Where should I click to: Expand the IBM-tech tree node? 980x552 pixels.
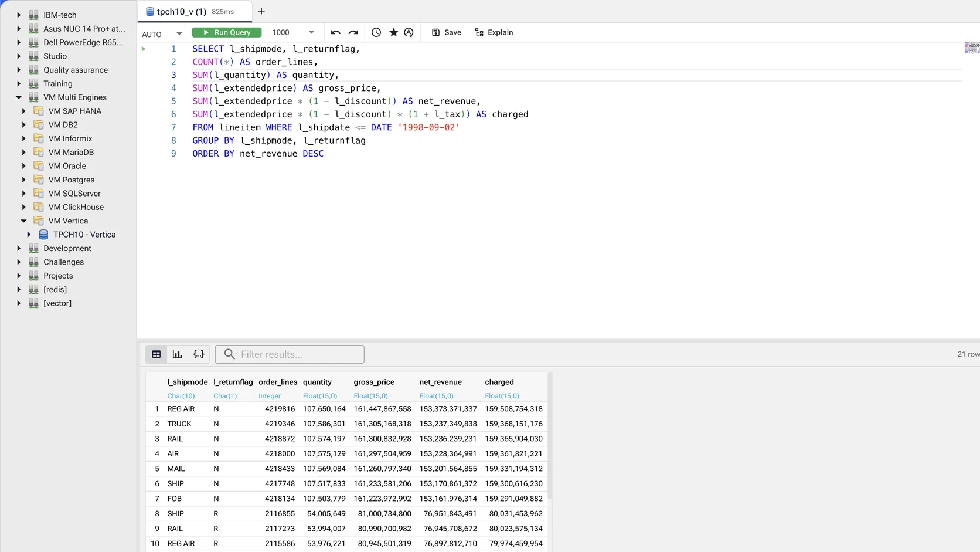coord(19,15)
